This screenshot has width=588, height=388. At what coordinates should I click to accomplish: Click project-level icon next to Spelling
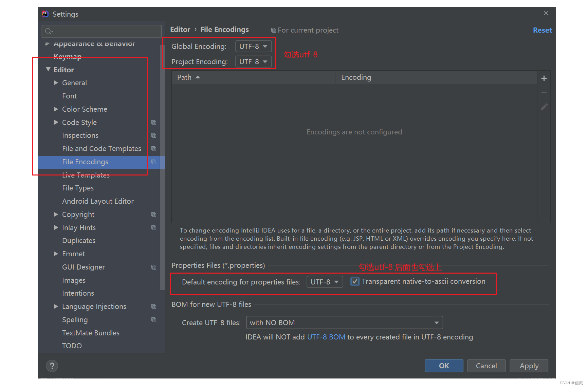pyautogui.click(x=153, y=320)
